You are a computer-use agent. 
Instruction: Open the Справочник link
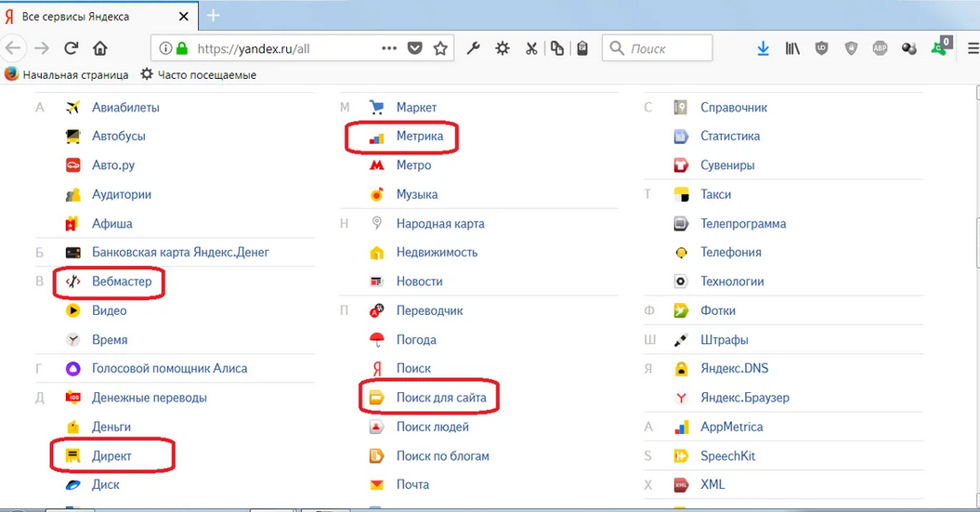coord(734,108)
